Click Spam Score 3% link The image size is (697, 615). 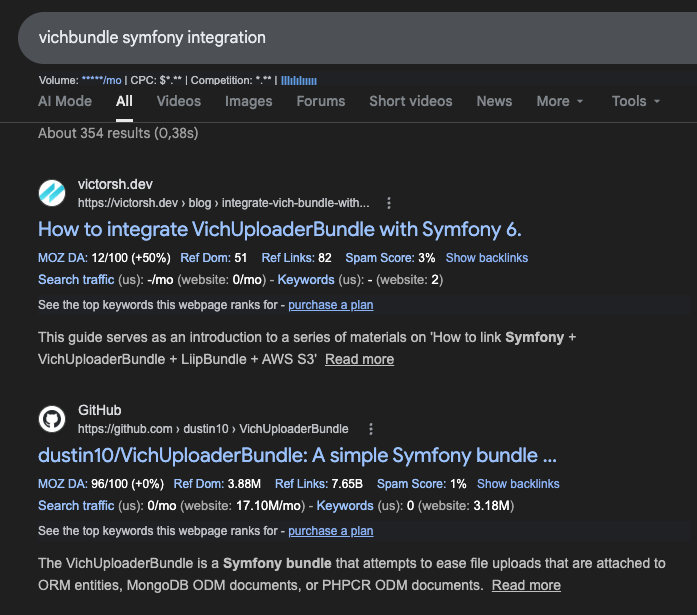pos(390,258)
